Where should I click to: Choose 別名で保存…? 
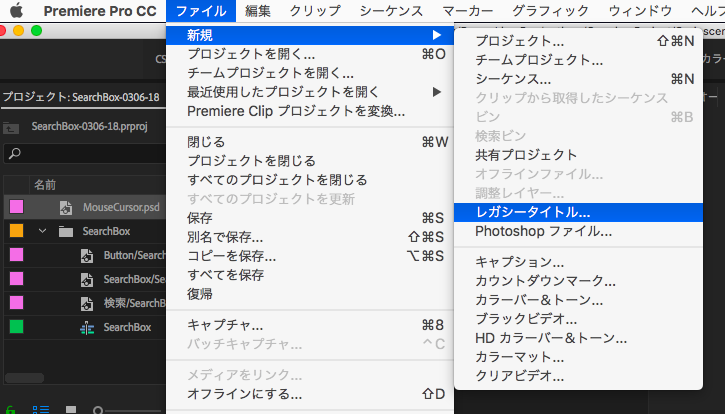tap(310, 237)
